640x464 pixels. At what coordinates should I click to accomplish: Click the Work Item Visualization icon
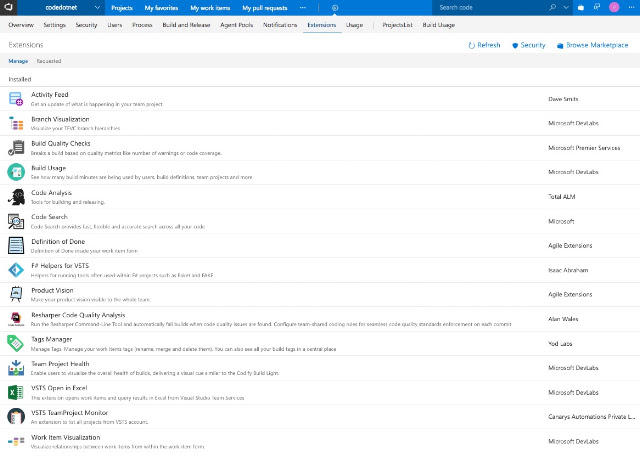16,441
